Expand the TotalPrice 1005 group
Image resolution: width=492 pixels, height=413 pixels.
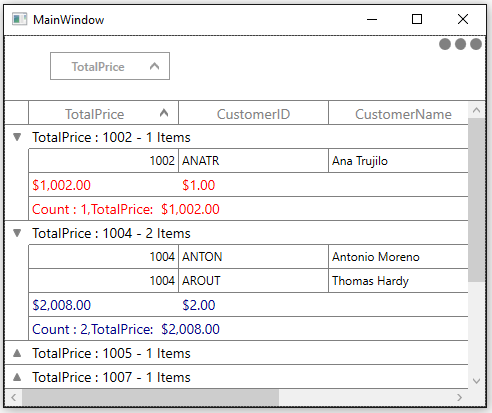(x=17, y=353)
